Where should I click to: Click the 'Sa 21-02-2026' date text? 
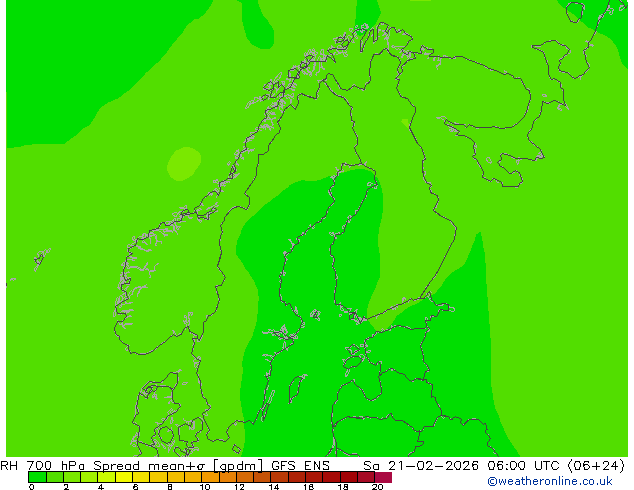coord(421,466)
